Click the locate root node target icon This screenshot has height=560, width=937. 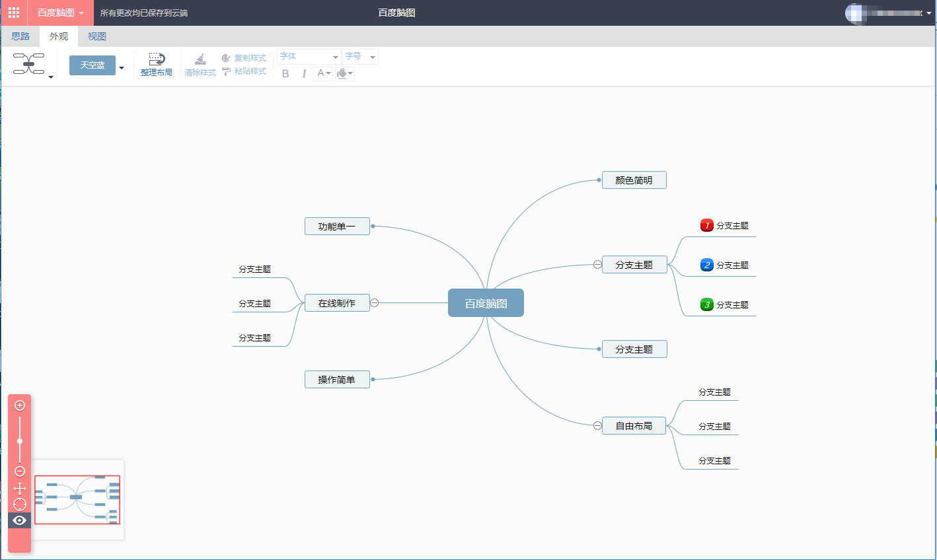(20, 505)
